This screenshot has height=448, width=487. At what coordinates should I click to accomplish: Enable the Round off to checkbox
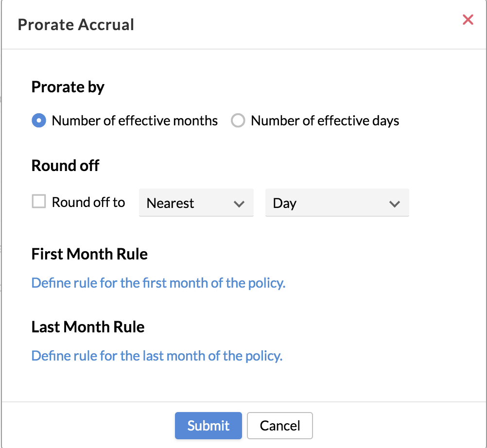(39, 202)
